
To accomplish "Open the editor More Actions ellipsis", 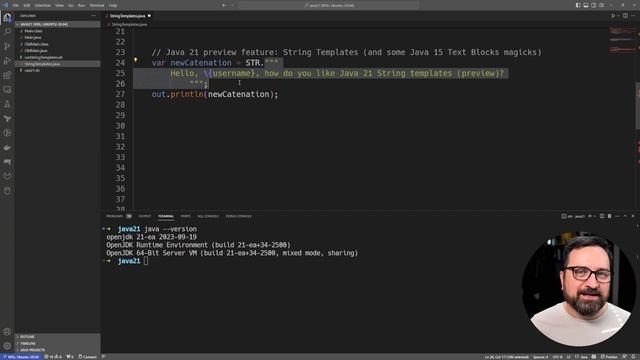I will point(633,16).
